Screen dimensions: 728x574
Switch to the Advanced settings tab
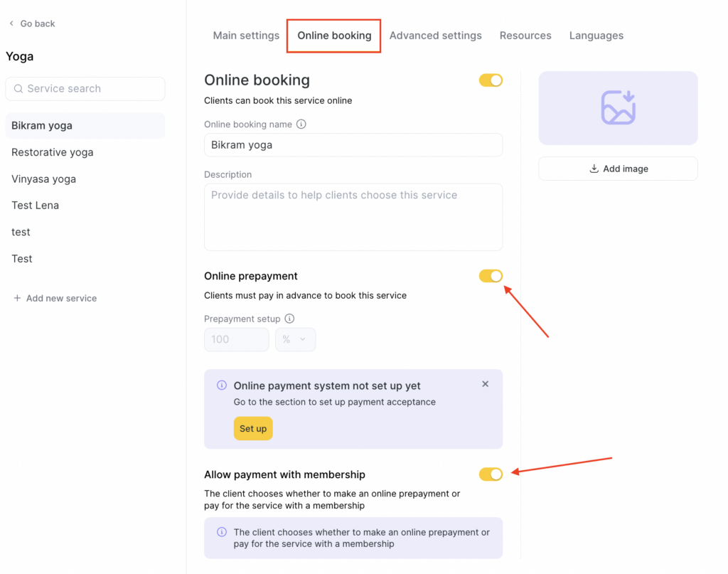pyautogui.click(x=435, y=36)
